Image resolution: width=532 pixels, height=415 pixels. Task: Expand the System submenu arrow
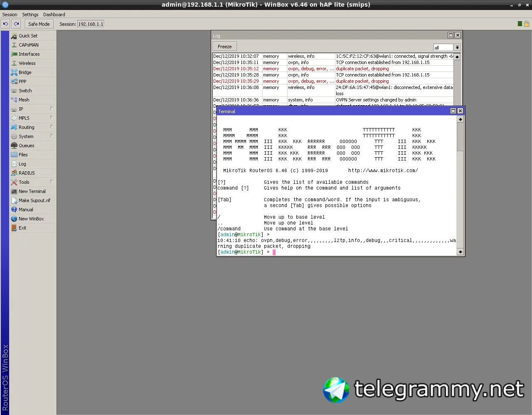pyautogui.click(x=52, y=136)
